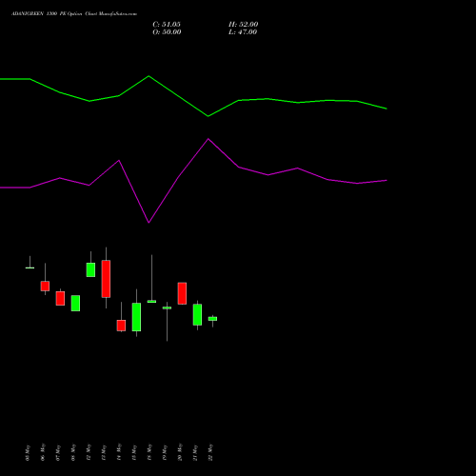The width and height of the screenshot is (476, 476).
Task: Click the 06 May date label
Action: point(43,453)
